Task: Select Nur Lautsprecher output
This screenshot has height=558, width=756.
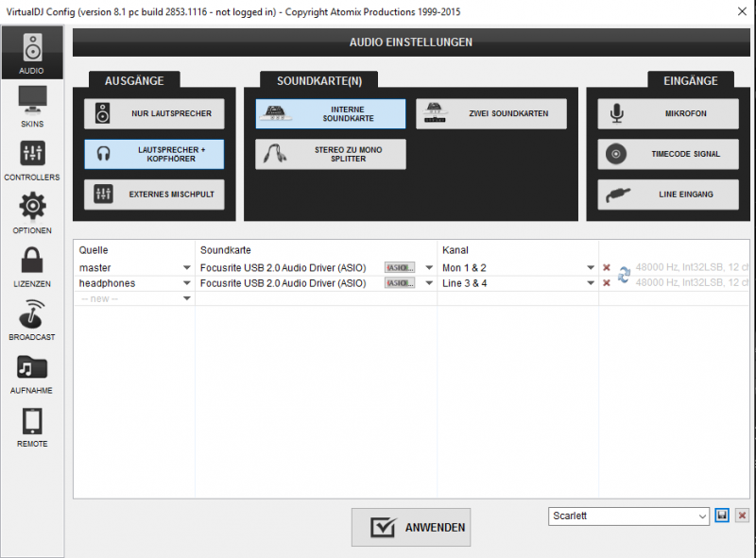Action: (154, 113)
